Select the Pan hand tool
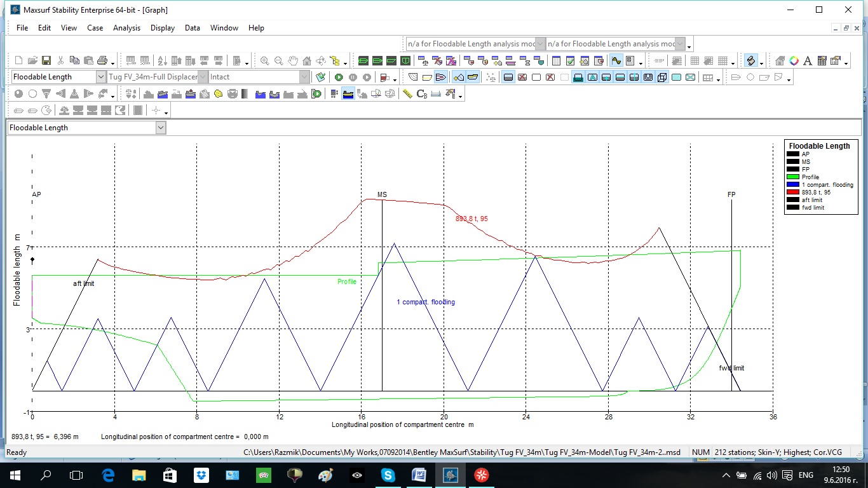 (x=293, y=61)
